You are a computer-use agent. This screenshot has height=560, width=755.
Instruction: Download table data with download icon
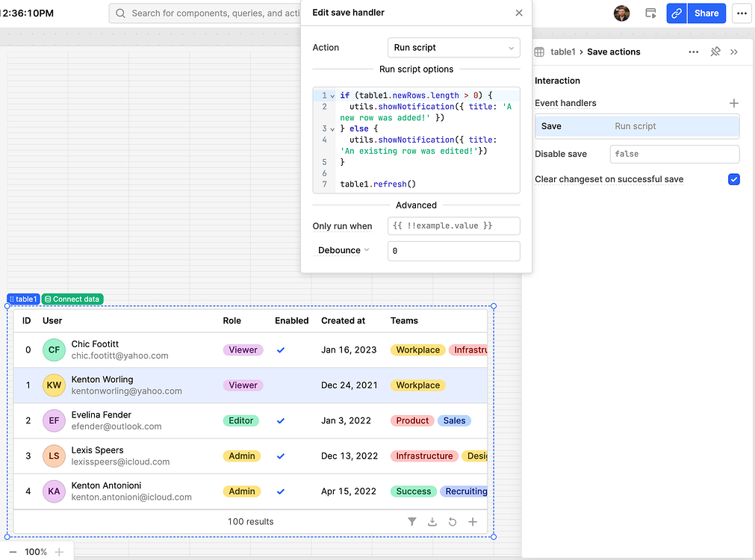click(x=432, y=521)
